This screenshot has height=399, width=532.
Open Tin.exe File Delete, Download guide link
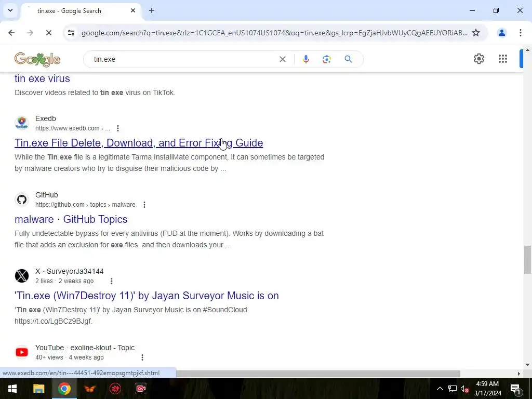click(139, 143)
